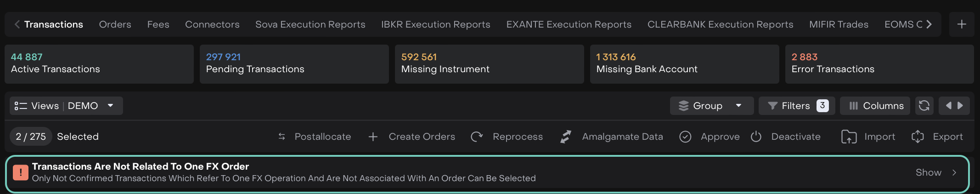Add a new tab with plus button
Image resolution: width=980 pixels, height=194 pixels.
(962, 24)
